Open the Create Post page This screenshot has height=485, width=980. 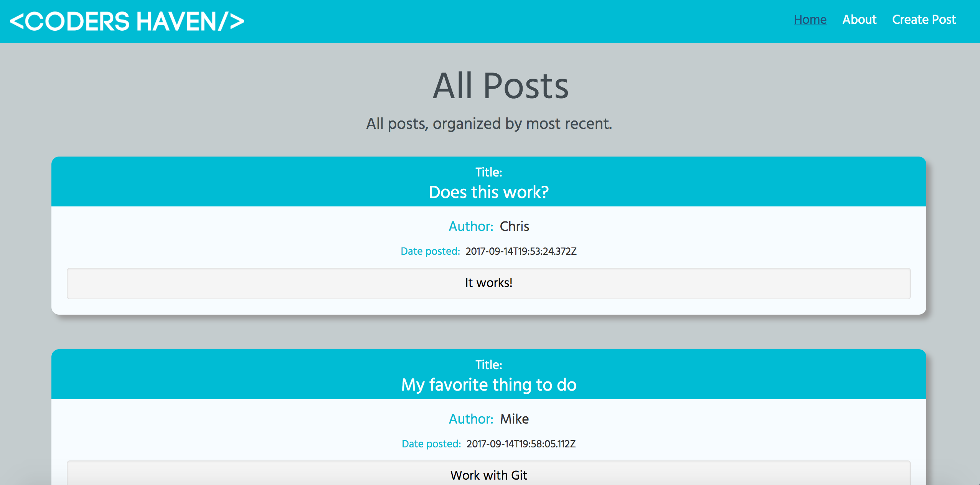(924, 20)
